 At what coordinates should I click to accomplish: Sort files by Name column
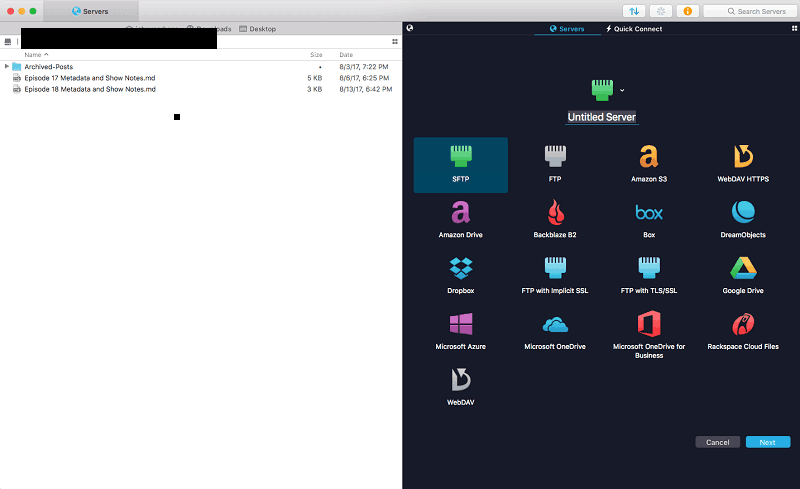36,55
